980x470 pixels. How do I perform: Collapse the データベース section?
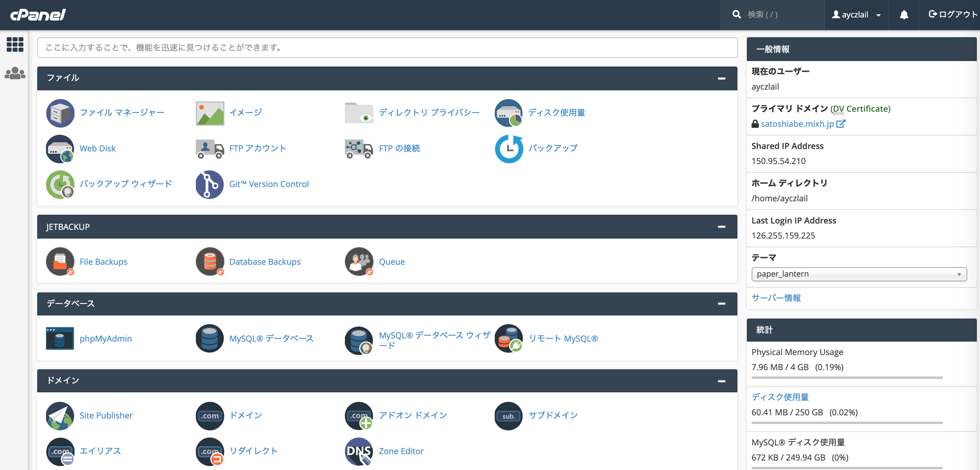point(722,304)
